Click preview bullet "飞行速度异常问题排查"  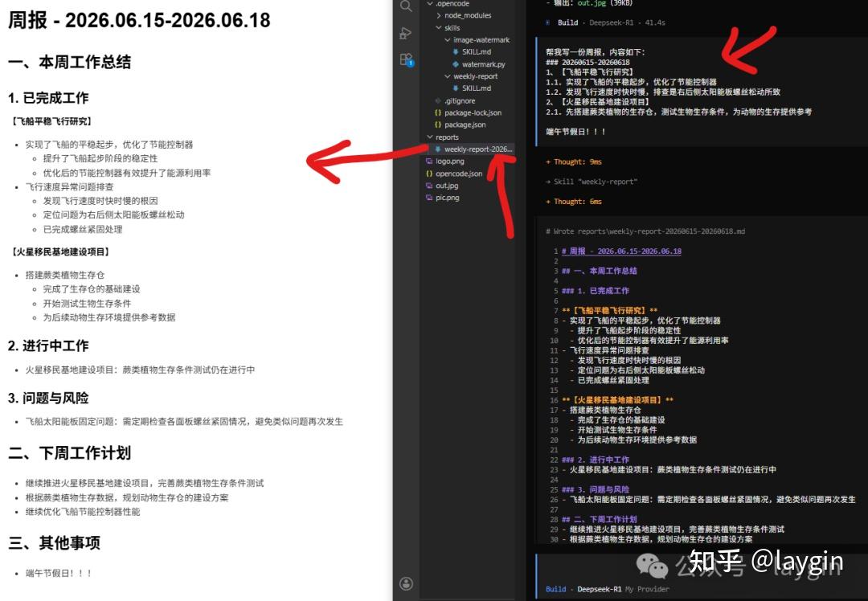click(x=69, y=187)
